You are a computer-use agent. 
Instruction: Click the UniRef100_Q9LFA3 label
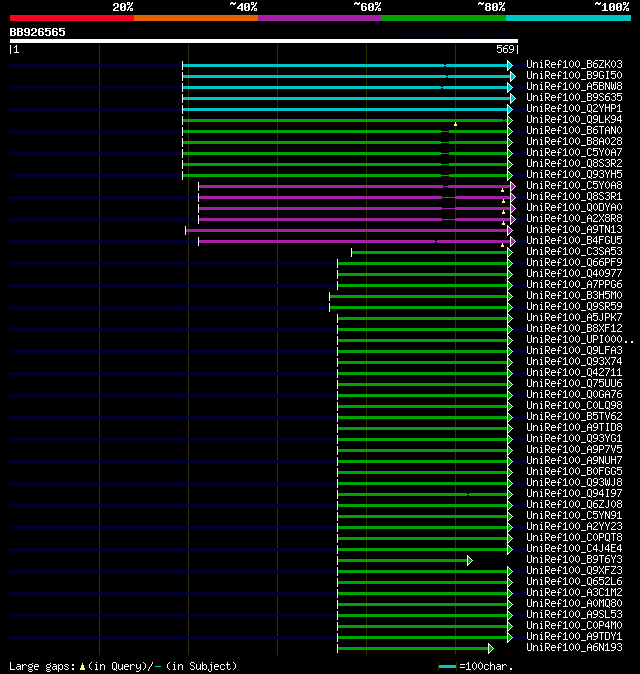(x=574, y=351)
